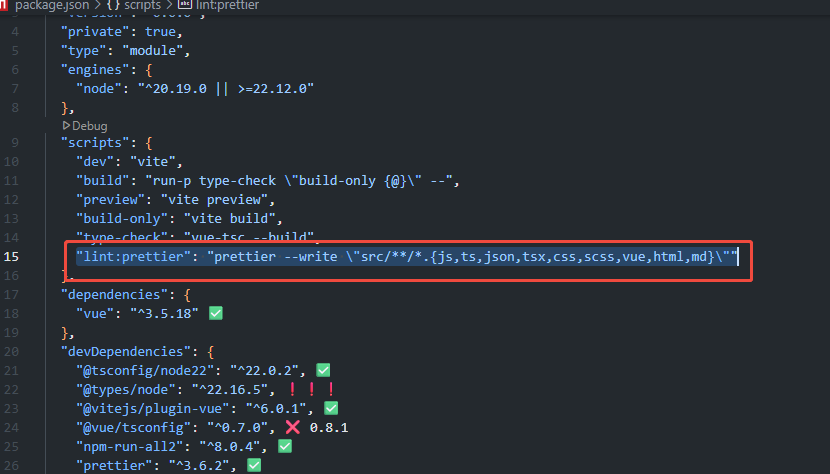830x474 pixels.
Task: Click the "^3.5.18" vue version value
Action: 164,314
